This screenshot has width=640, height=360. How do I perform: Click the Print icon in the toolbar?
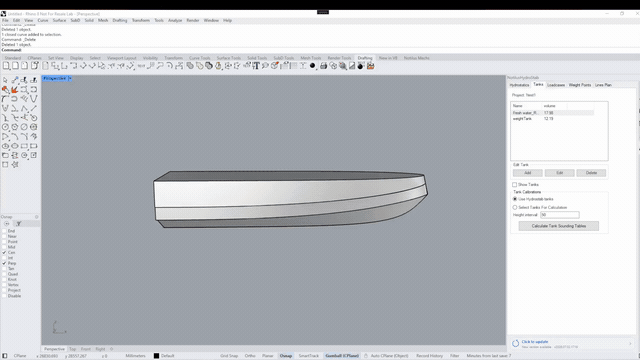(x=324, y=66)
